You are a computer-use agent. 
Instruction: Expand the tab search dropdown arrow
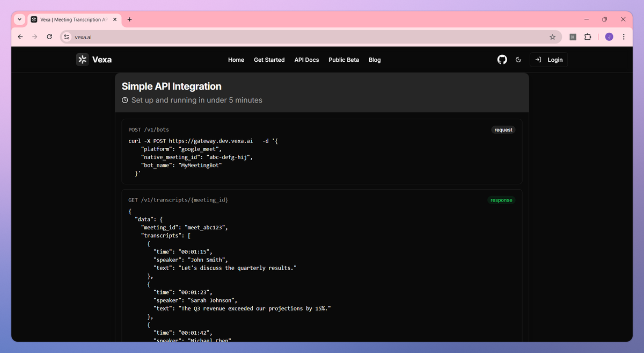(x=20, y=19)
